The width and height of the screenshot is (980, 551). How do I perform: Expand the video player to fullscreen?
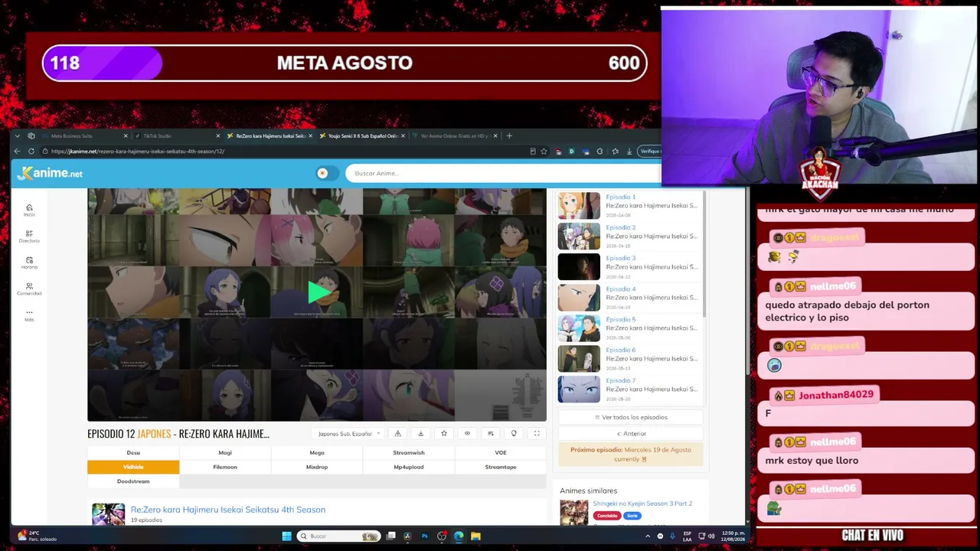pyautogui.click(x=537, y=434)
